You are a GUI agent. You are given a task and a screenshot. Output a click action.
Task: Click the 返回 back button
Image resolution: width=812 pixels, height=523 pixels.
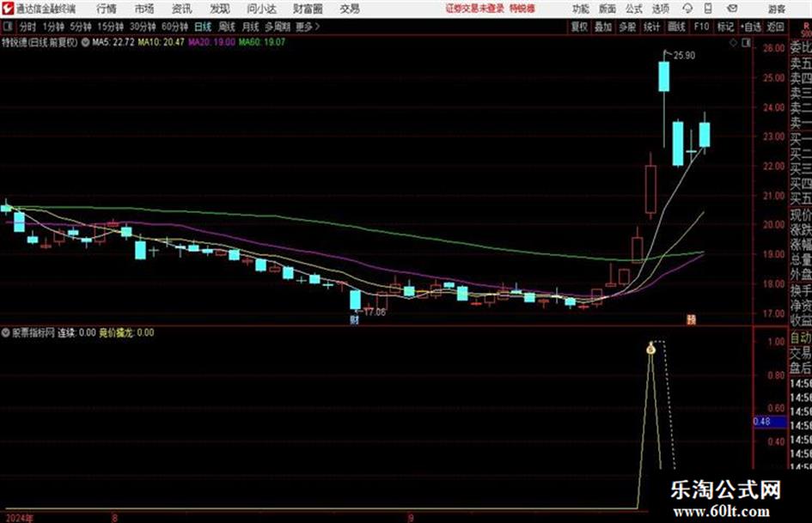point(775,27)
